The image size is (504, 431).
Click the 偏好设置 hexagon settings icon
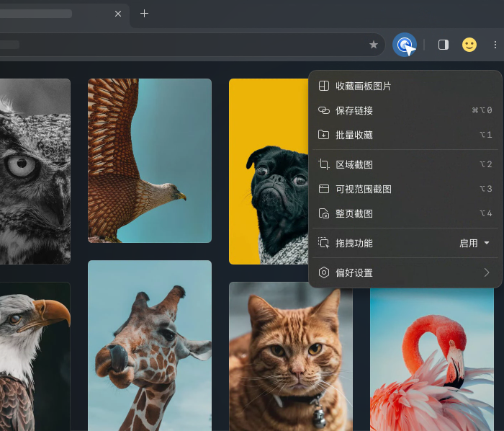pos(324,272)
